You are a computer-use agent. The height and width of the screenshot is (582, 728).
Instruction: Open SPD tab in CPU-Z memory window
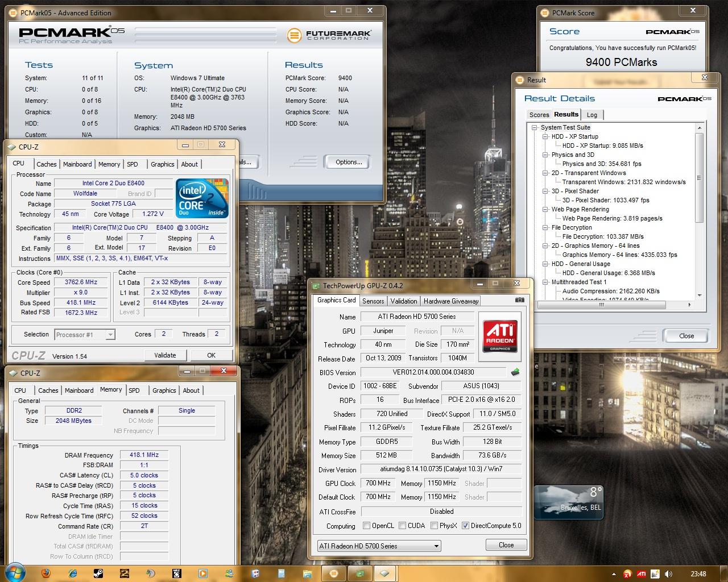click(x=134, y=390)
